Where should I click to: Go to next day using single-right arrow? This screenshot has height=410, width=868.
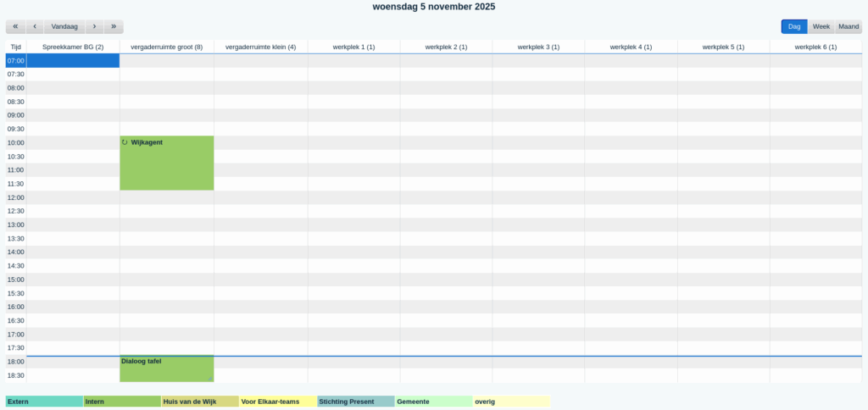click(x=94, y=26)
